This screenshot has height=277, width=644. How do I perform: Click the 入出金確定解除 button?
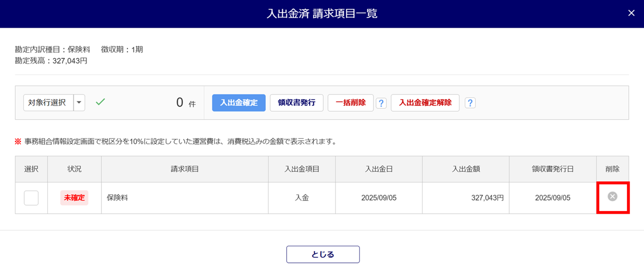425,103
